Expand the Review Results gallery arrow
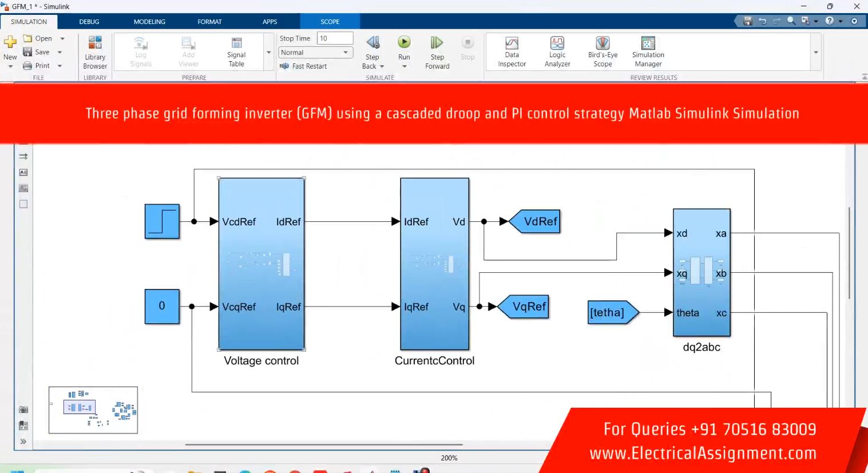This screenshot has height=473, width=868. click(x=816, y=52)
